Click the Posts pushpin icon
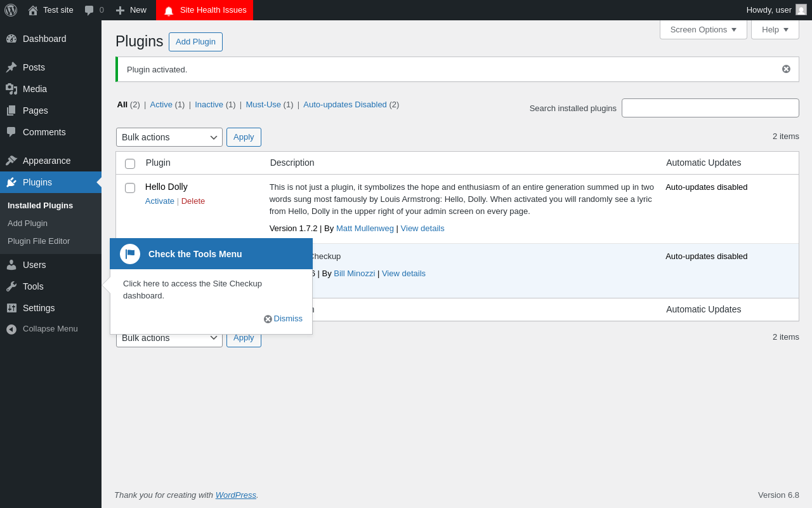 tap(11, 67)
